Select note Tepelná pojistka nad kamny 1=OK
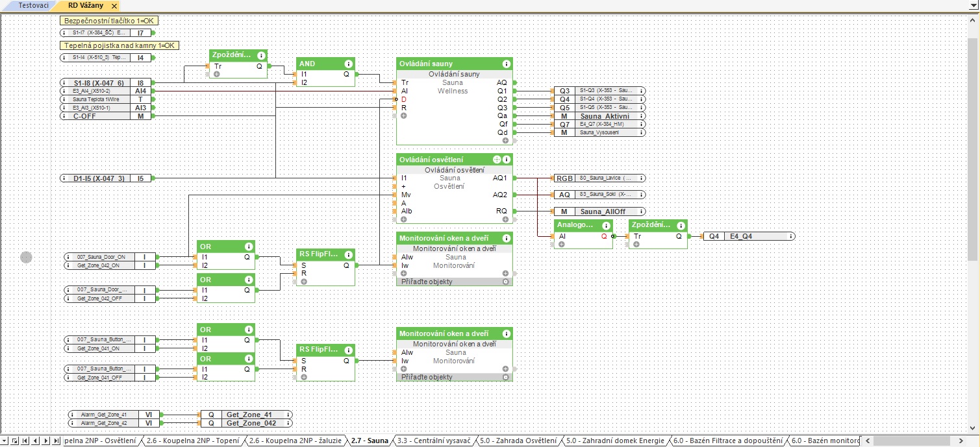This screenshot has width=980, height=447. tap(119, 45)
